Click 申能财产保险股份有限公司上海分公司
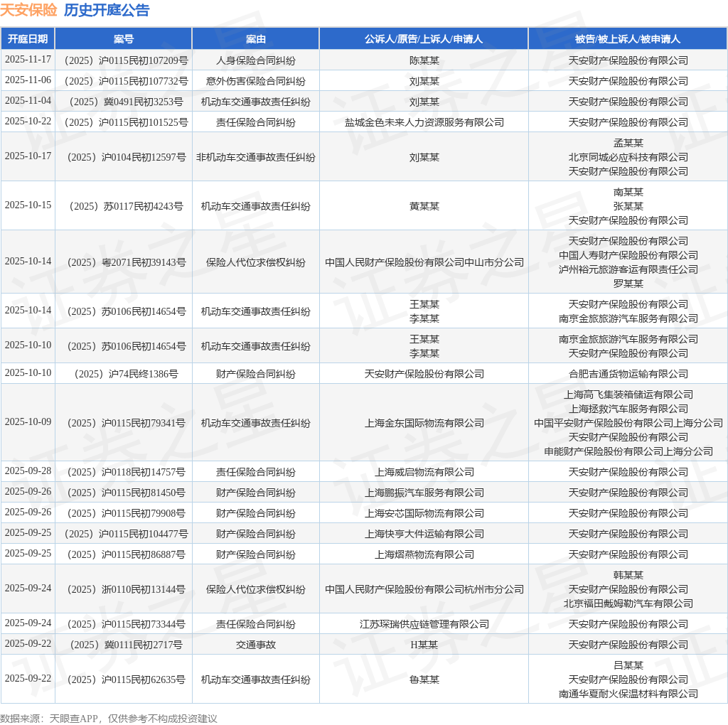 [x=628, y=451]
